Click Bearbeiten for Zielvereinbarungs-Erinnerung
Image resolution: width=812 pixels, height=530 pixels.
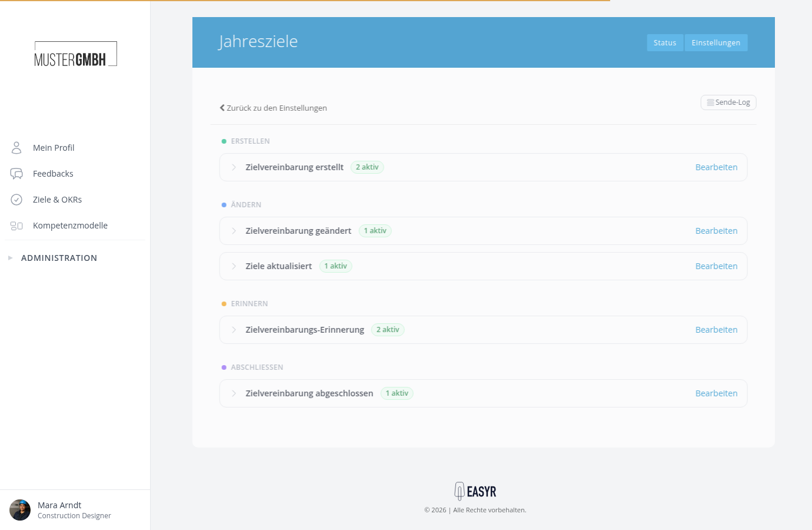coord(716,330)
